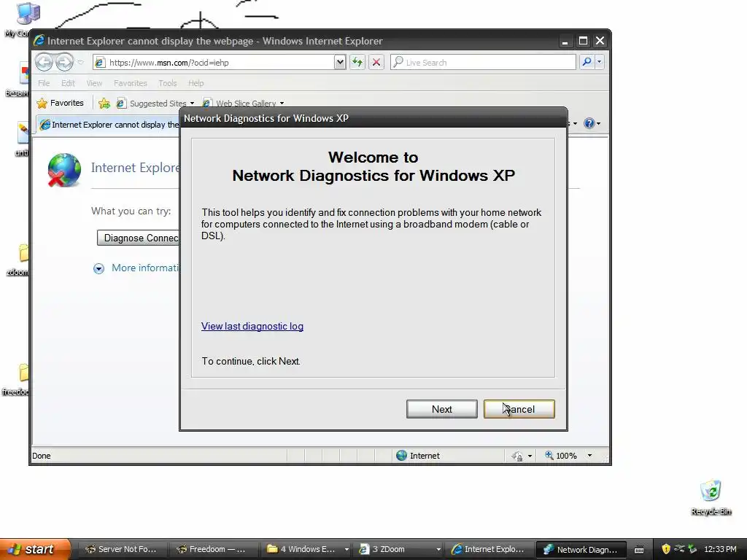Open the View last diagnostic log link
This screenshot has width=747, height=560.
click(252, 326)
